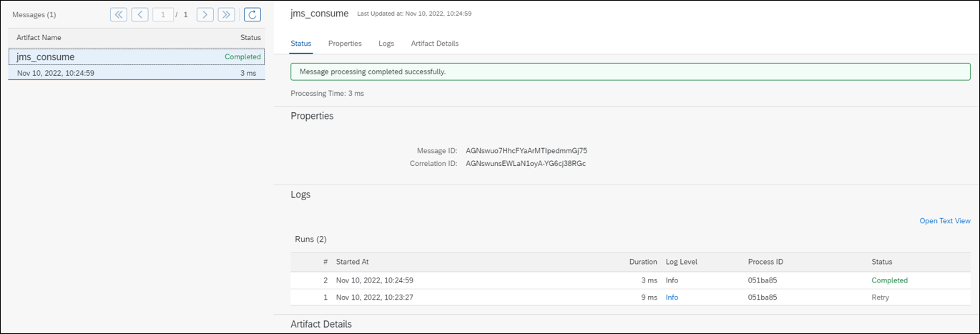The width and height of the screenshot is (980, 334).
Task: Click the Status column header in messages list
Action: click(x=251, y=37)
